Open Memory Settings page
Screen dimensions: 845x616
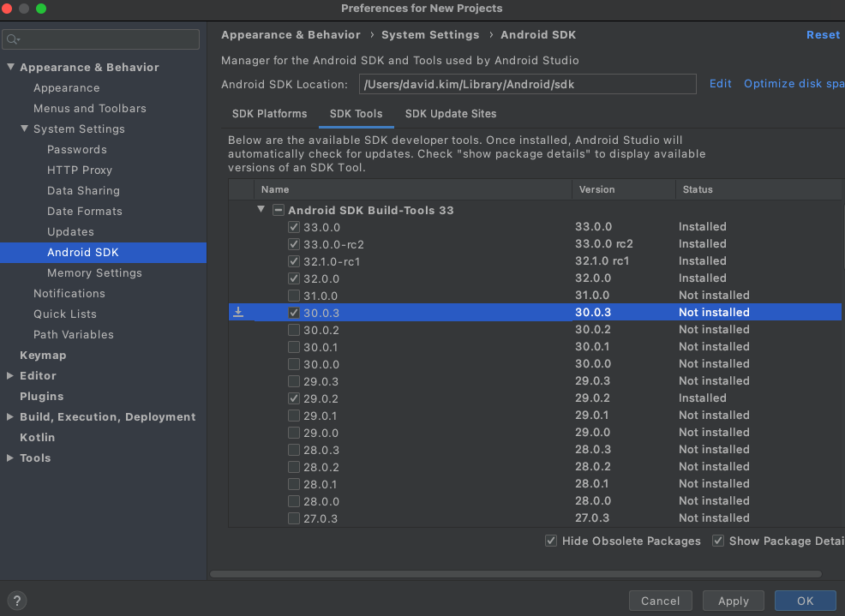pos(94,272)
